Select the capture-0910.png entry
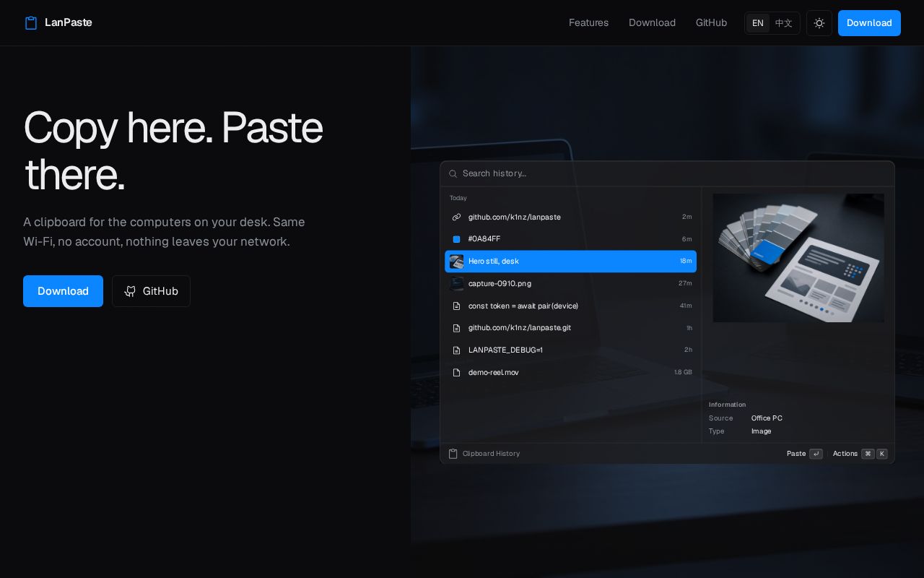 coord(570,283)
